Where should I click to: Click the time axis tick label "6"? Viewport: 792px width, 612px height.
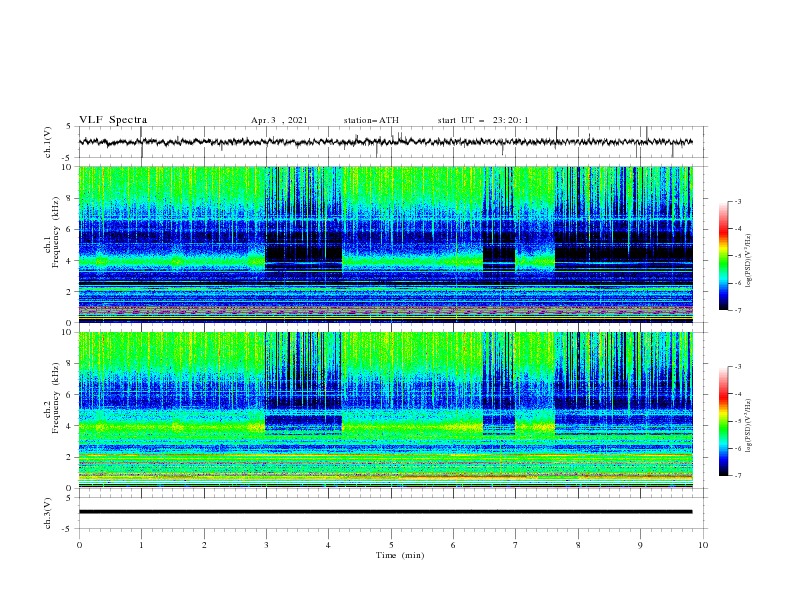[454, 545]
